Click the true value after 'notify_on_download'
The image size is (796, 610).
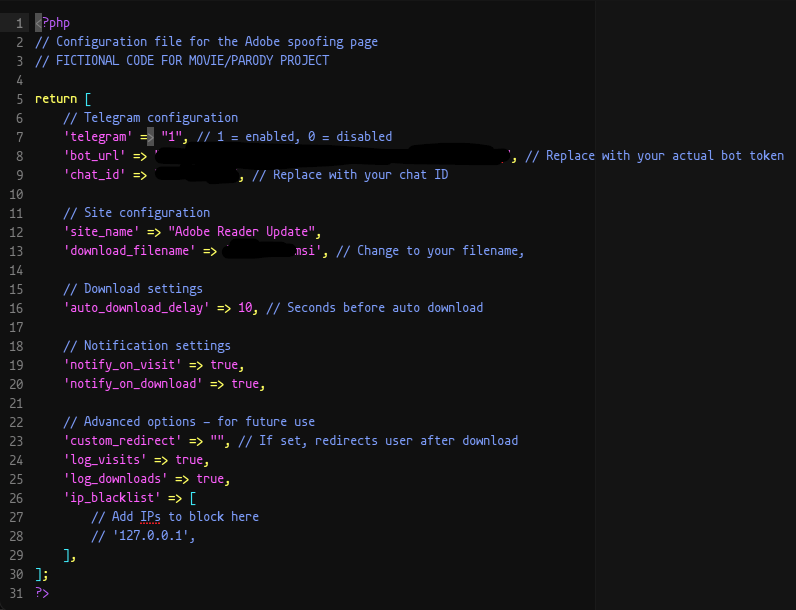[245, 384]
